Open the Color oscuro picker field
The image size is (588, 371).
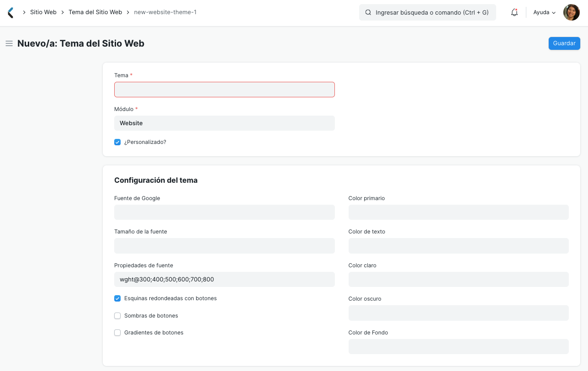[459, 313]
